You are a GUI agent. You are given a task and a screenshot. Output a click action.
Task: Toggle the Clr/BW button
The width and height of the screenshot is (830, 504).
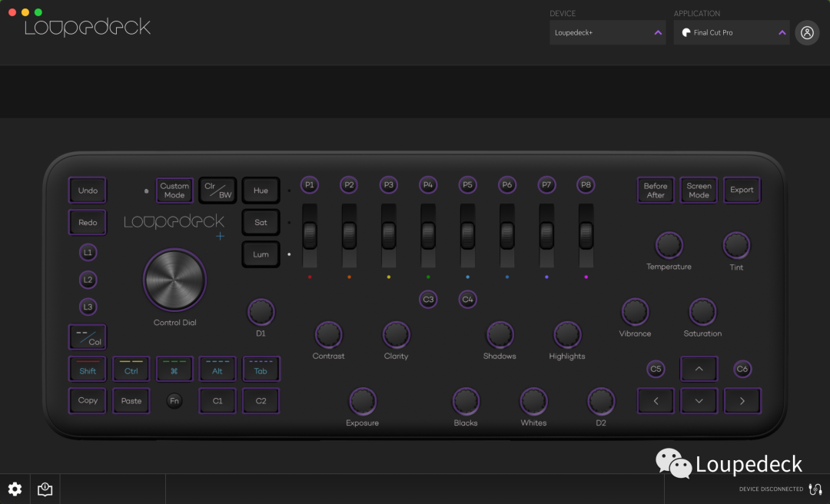pyautogui.click(x=217, y=191)
